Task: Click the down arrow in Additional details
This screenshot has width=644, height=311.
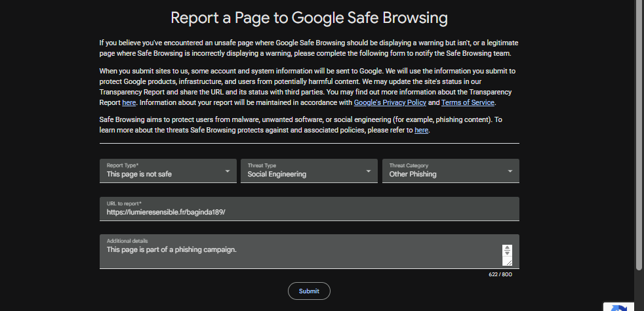Action: click(x=507, y=253)
